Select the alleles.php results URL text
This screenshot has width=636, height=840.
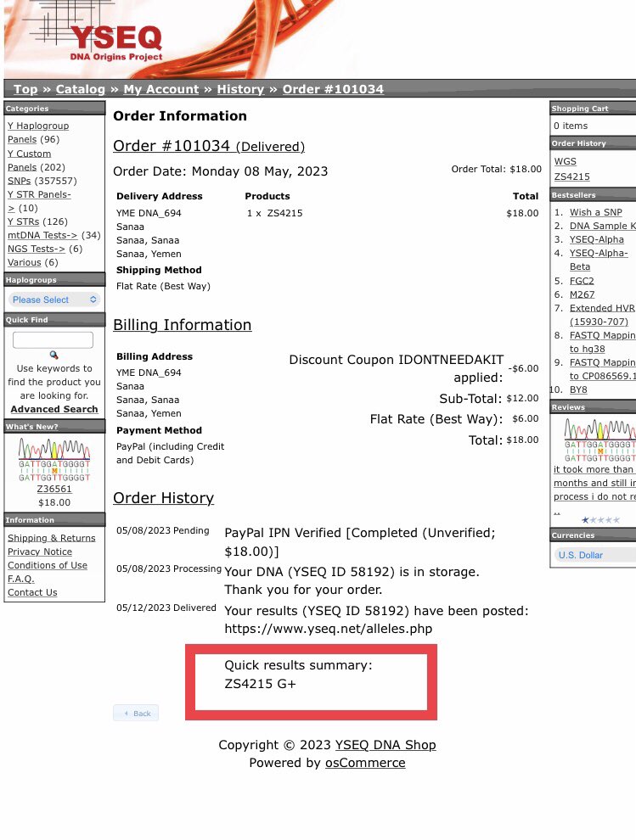coord(328,629)
